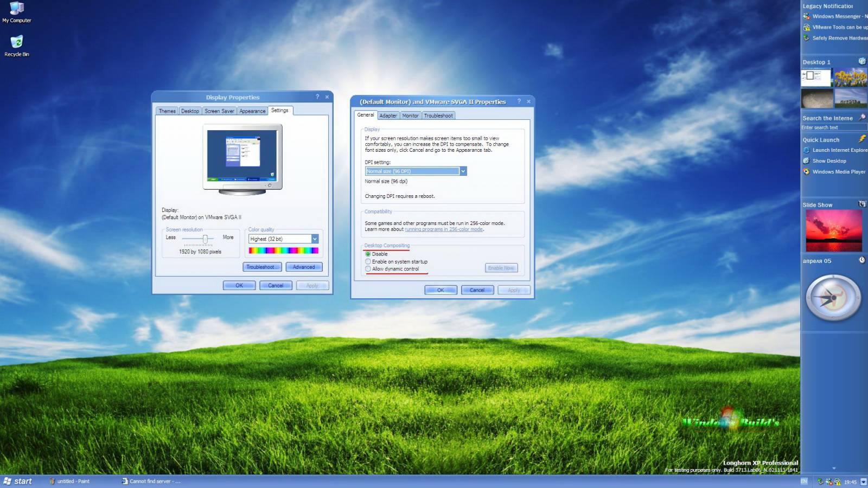Click the Screen resolution slider handle
The image size is (868, 488).
pos(205,239)
